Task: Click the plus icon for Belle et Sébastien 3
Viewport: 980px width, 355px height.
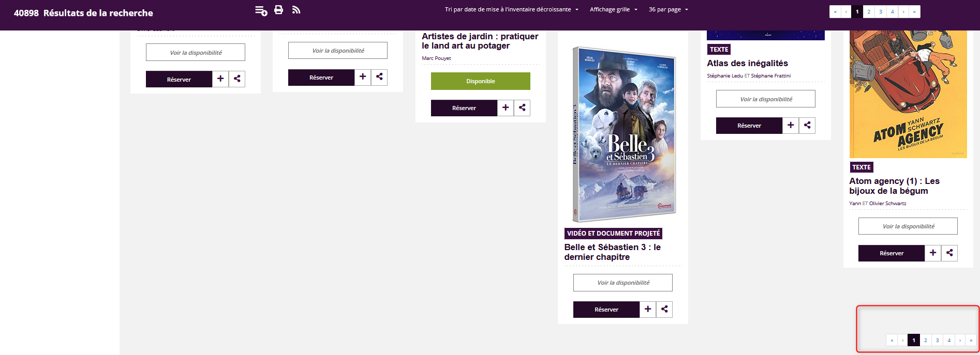Action: (648, 310)
